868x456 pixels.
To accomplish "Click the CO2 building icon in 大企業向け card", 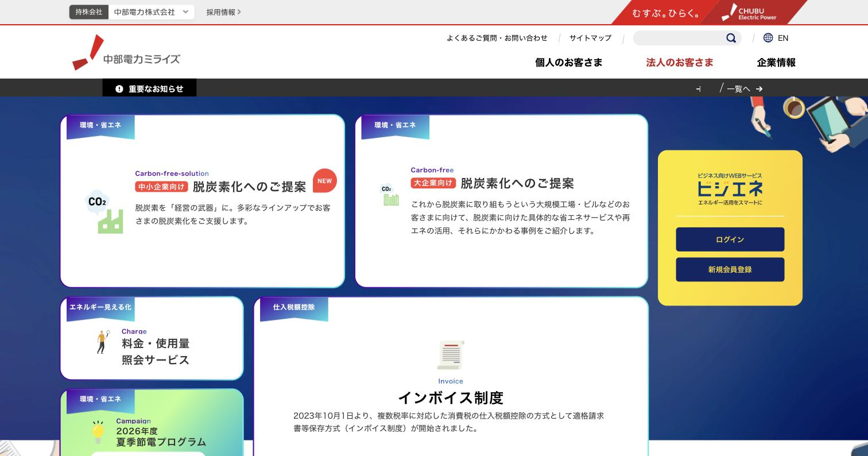I will [390, 195].
